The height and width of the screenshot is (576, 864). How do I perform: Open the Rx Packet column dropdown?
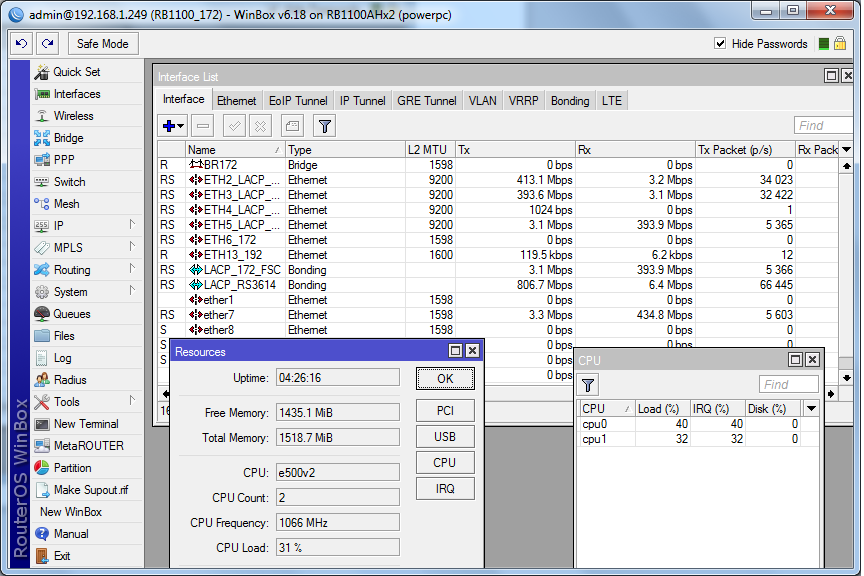[846, 149]
